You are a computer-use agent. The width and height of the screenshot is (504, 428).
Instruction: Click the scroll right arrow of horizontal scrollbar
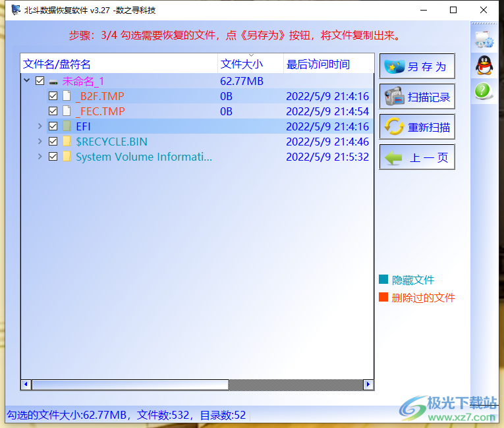pyautogui.click(x=368, y=385)
